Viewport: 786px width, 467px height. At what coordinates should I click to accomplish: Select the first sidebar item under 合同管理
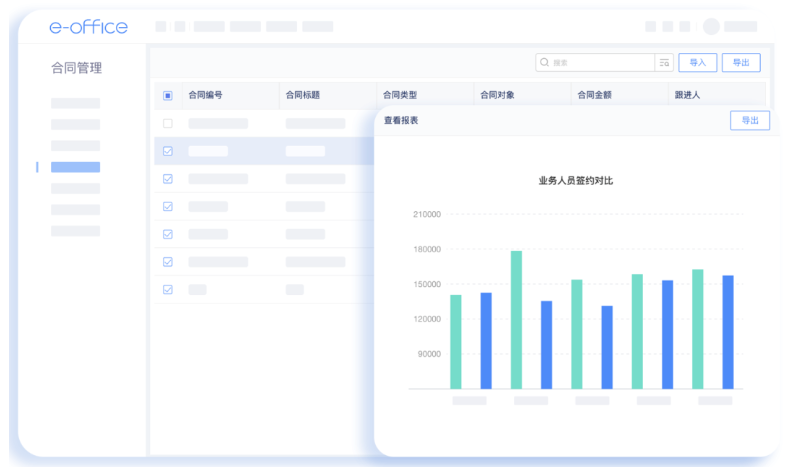pos(76,103)
